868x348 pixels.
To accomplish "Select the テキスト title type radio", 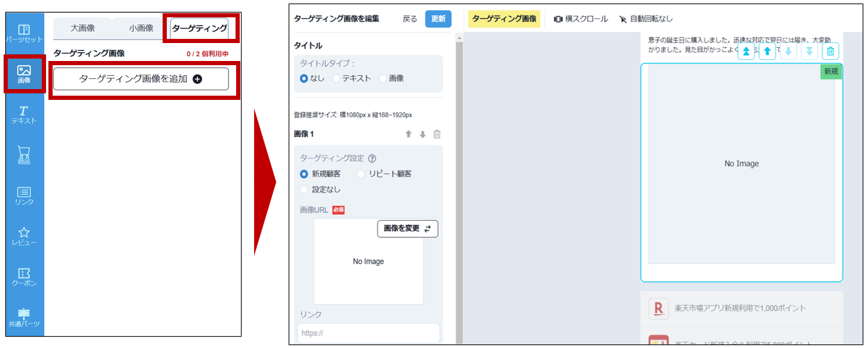I will (337, 78).
